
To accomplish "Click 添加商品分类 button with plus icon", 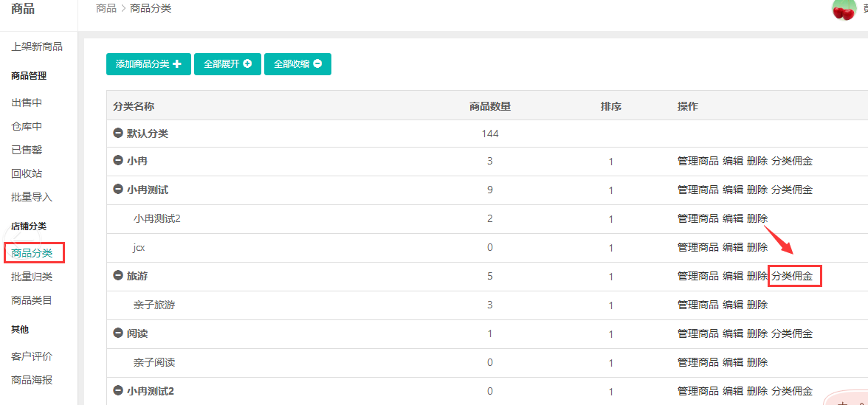I will 148,64.
